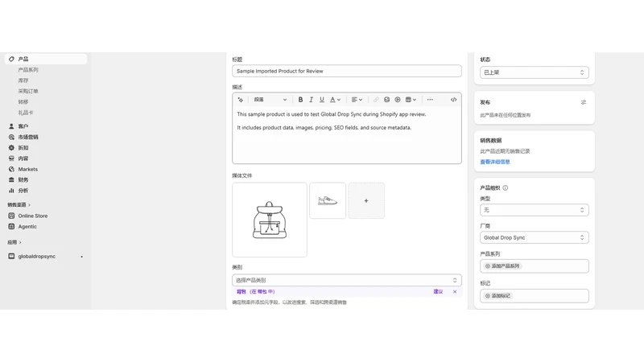
Task: Expand the 销售渠道 sales channels chevron
Action: [29, 205]
